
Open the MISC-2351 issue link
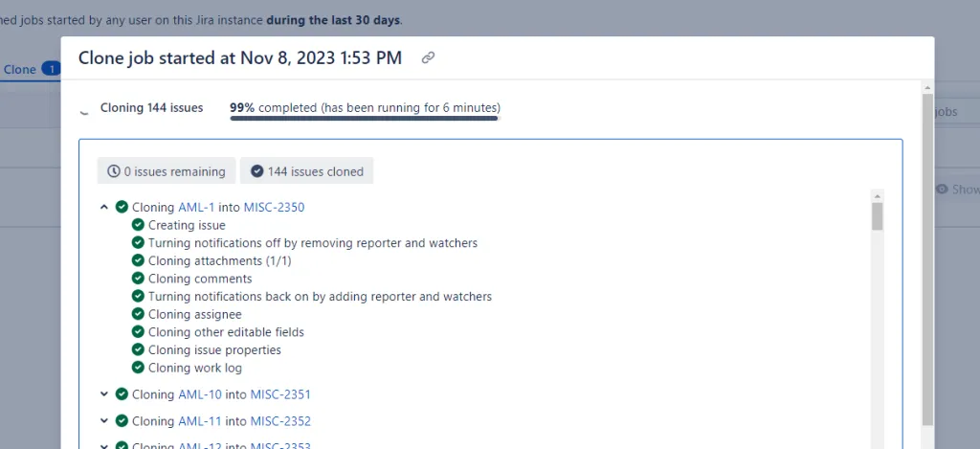pyautogui.click(x=280, y=394)
